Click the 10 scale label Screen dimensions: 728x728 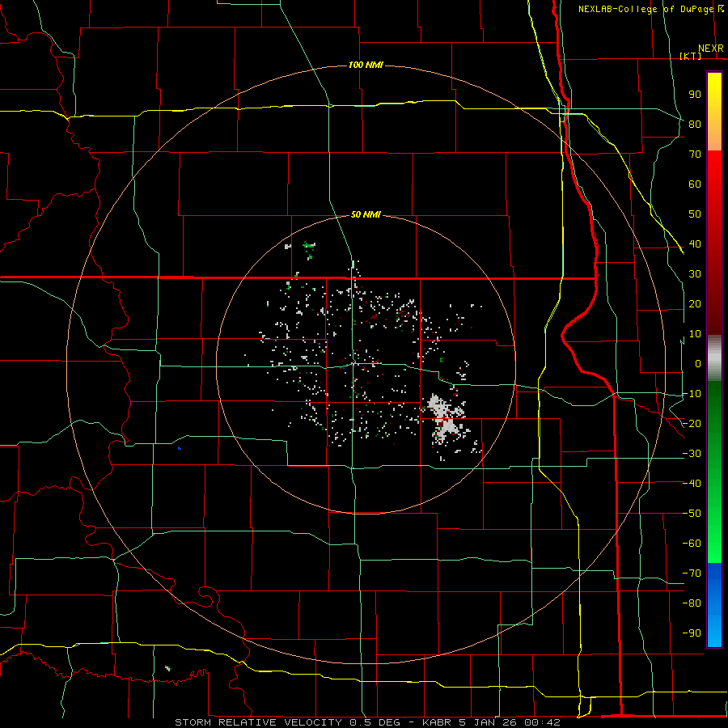(695, 334)
